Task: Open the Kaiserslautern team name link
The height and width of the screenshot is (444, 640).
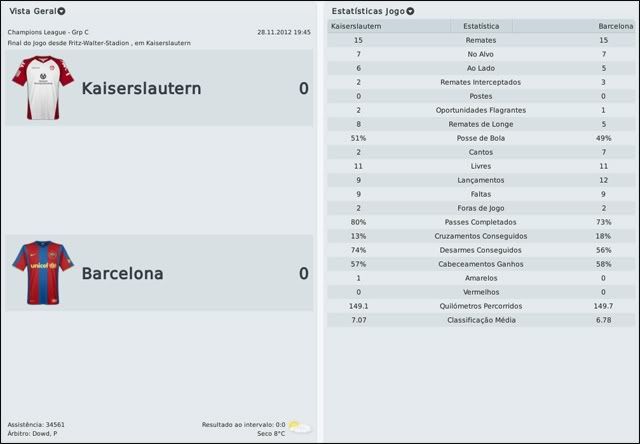Action: coord(141,88)
